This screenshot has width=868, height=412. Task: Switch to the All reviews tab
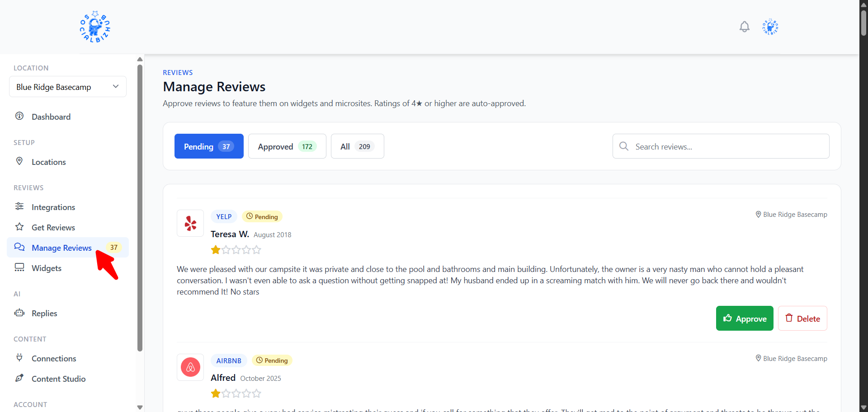357,146
